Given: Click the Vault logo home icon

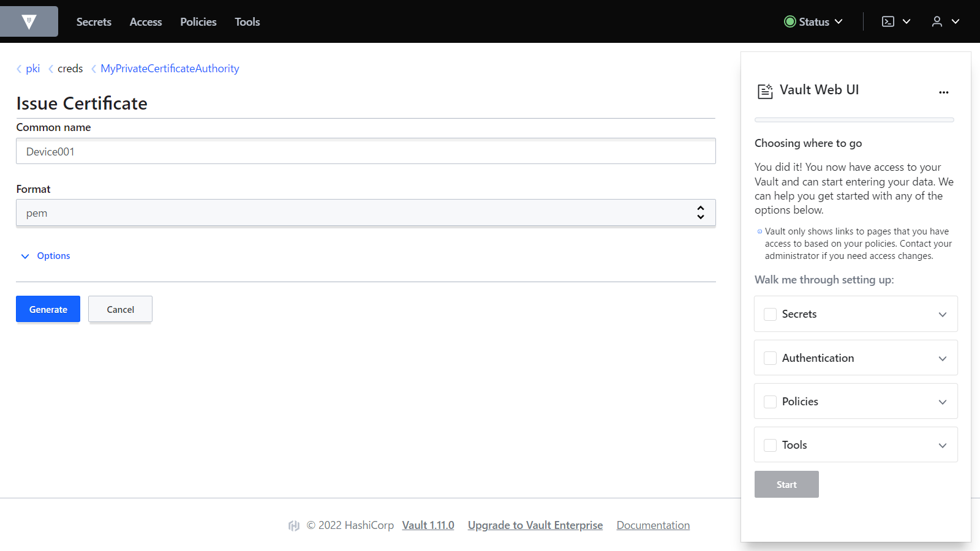Looking at the screenshot, I should click(x=29, y=22).
